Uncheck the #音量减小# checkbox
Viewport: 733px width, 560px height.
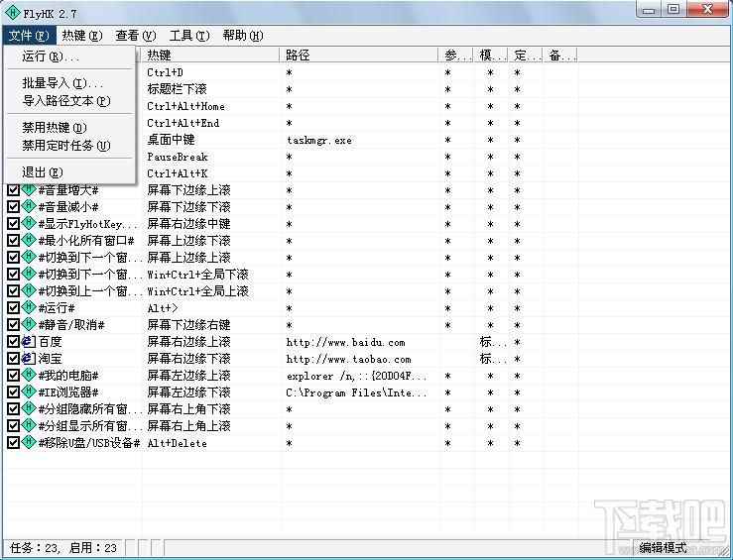[x=14, y=207]
